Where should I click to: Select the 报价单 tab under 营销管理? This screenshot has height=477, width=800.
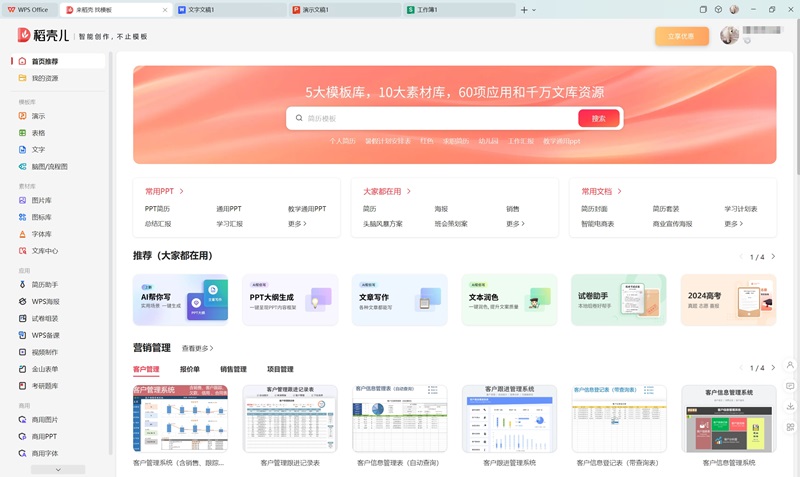pyautogui.click(x=190, y=369)
